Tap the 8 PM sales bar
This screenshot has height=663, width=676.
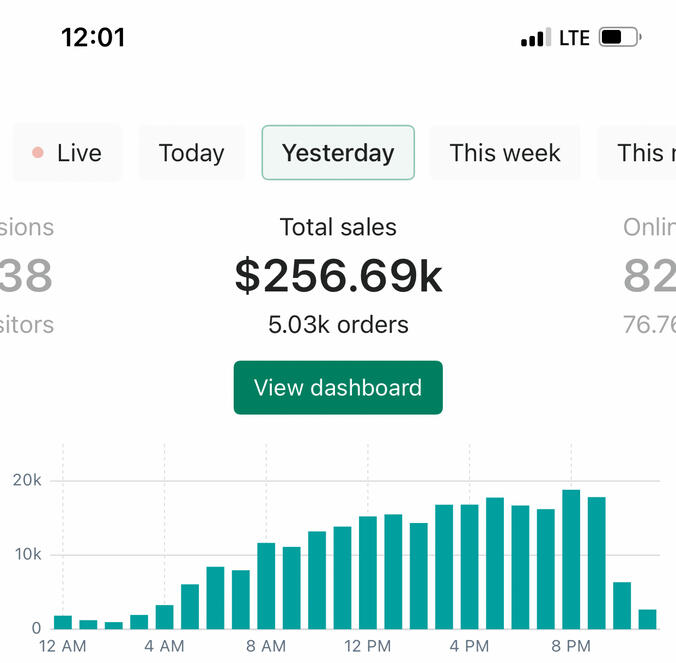(571, 560)
